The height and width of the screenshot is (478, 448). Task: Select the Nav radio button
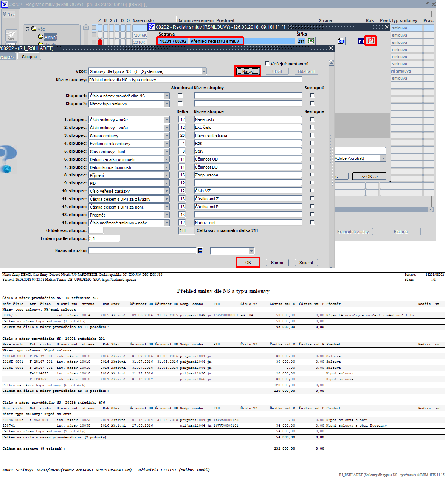[5, 14]
